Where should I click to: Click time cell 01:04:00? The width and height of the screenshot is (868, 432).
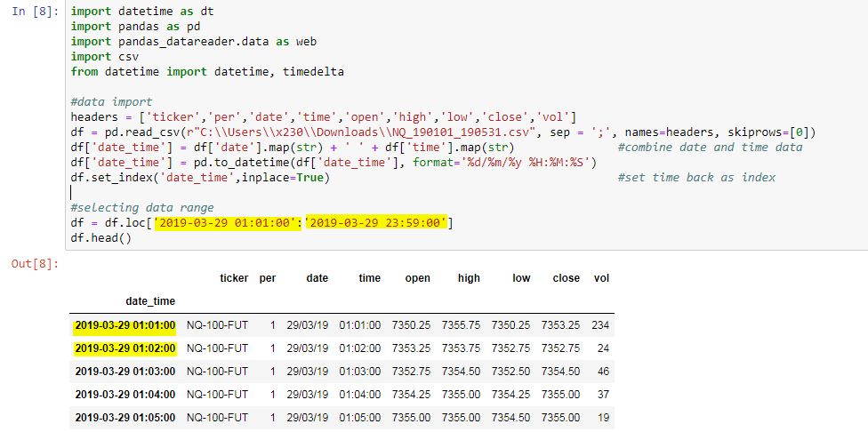point(360,395)
